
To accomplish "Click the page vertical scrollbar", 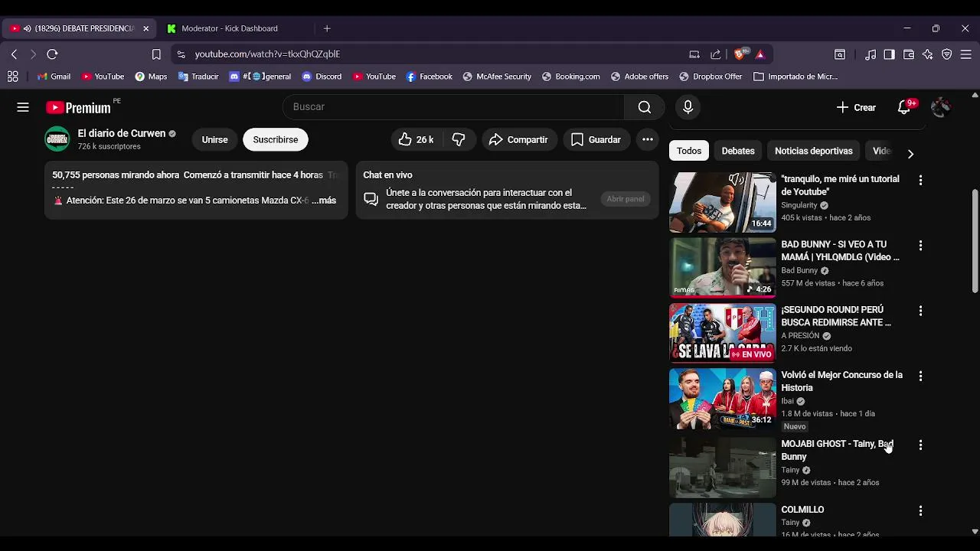I will click(975, 241).
